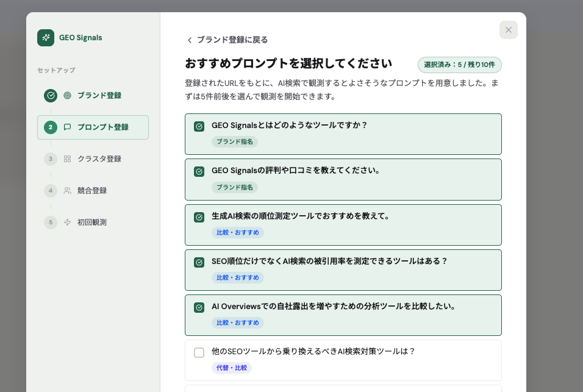Click the text '他のSEOツールから乗り換えるべきAI検索対策ツールは？'

point(313,352)
